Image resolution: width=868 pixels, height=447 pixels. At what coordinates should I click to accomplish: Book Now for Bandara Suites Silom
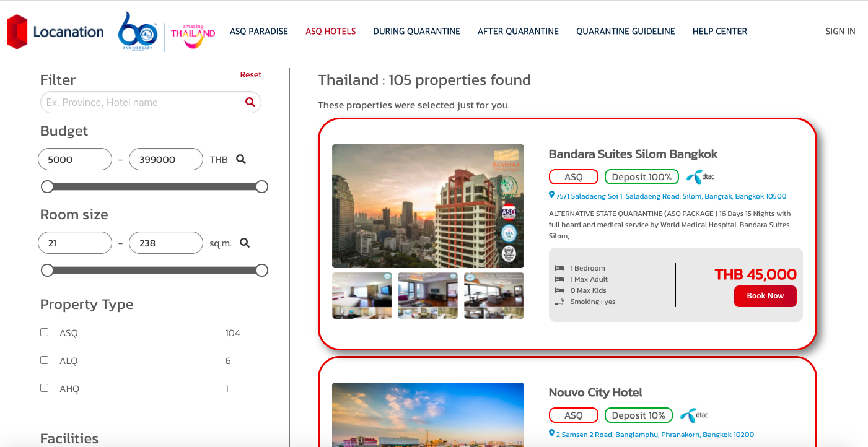pyautogui.click(x=765, y=296)
